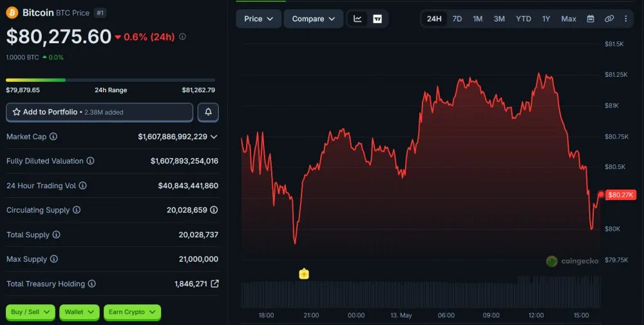The height and width of the screenshot is (325, 644).
Task: Select the 3M timeframe tab
Action: (499, 19)
